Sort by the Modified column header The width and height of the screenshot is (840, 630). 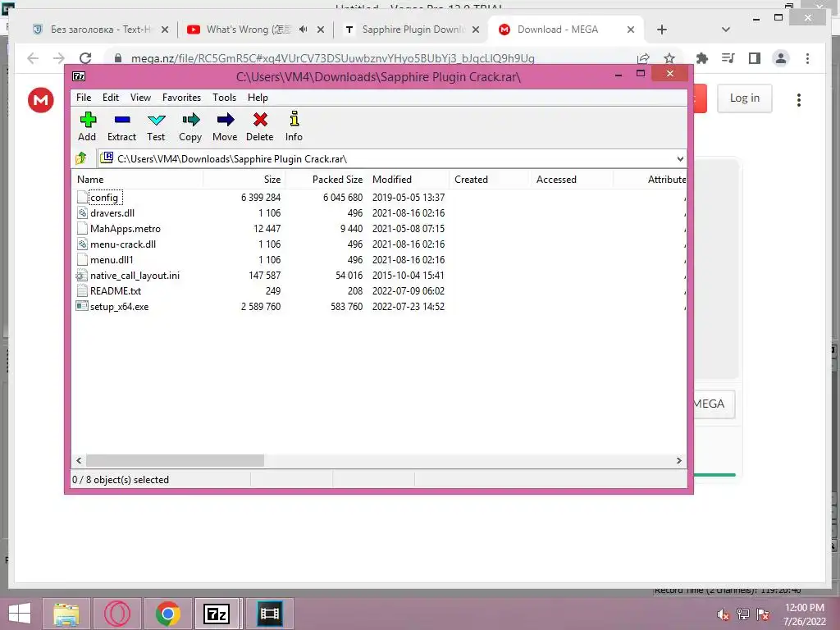tap(409, 180)
